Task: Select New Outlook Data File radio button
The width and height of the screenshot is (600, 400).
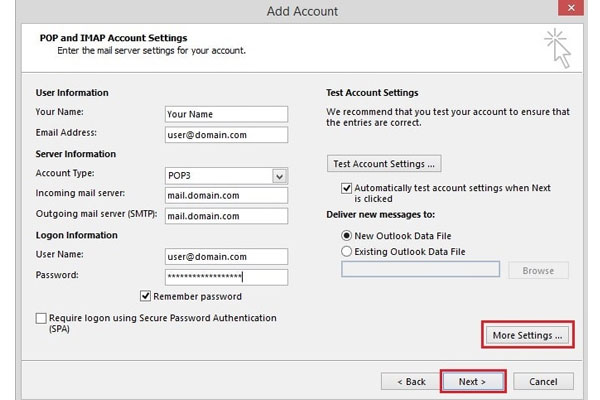Action: [346, 235]
